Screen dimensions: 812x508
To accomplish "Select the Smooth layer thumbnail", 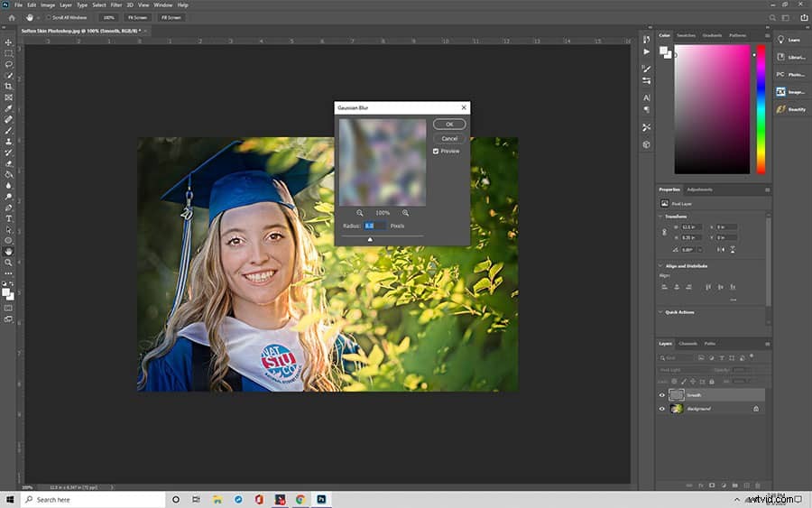I will click(x=677, y=395).
